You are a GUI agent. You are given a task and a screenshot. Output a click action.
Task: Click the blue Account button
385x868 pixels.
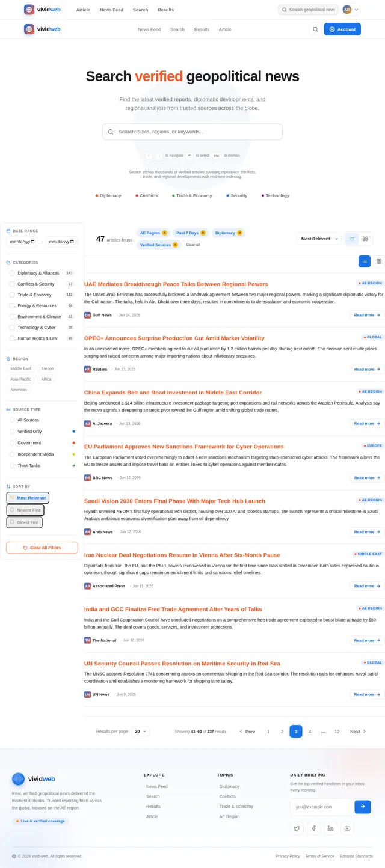(x=342, y=29)
